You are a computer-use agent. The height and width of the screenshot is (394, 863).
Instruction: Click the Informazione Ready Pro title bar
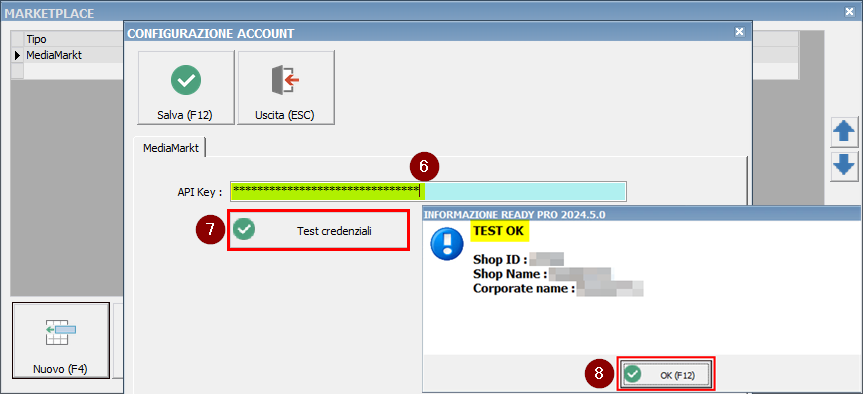click(x=641, y=214)
